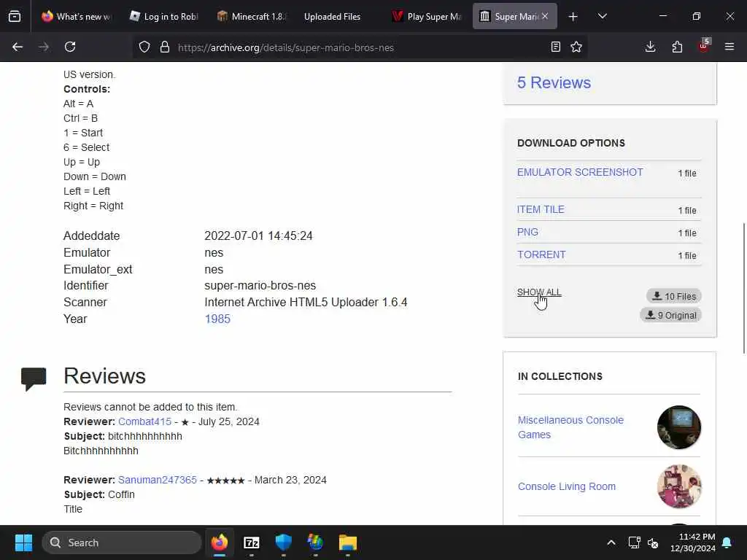This screenshot has width=747, height=560.
Task: Switch to What's new tab
Action: tap(76, 17)
